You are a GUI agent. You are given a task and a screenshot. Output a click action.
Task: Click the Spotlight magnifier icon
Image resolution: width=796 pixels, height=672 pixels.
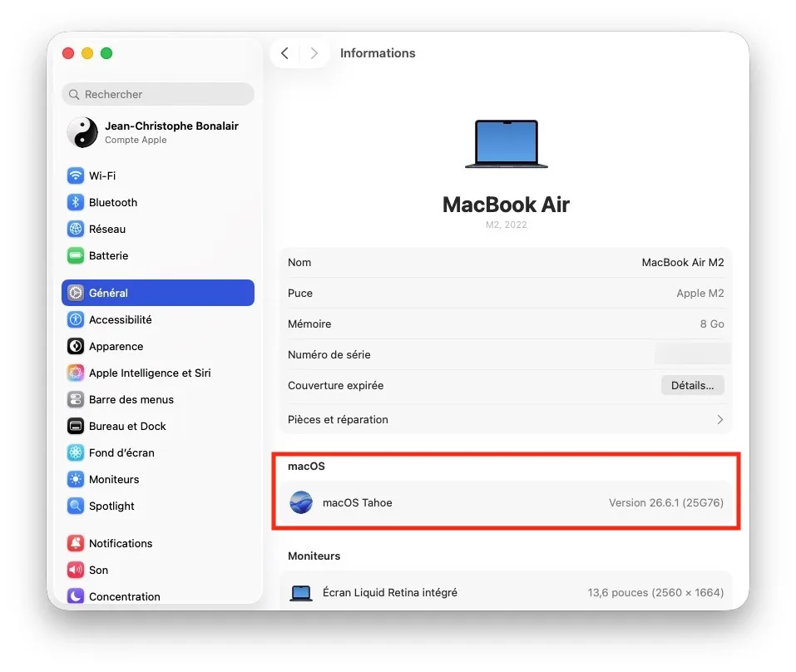pyautogui.click(x=76, y=506)
